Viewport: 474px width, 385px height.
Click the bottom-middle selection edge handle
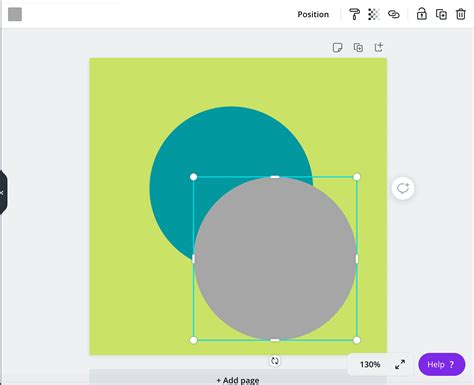click(x=275, y=340)
